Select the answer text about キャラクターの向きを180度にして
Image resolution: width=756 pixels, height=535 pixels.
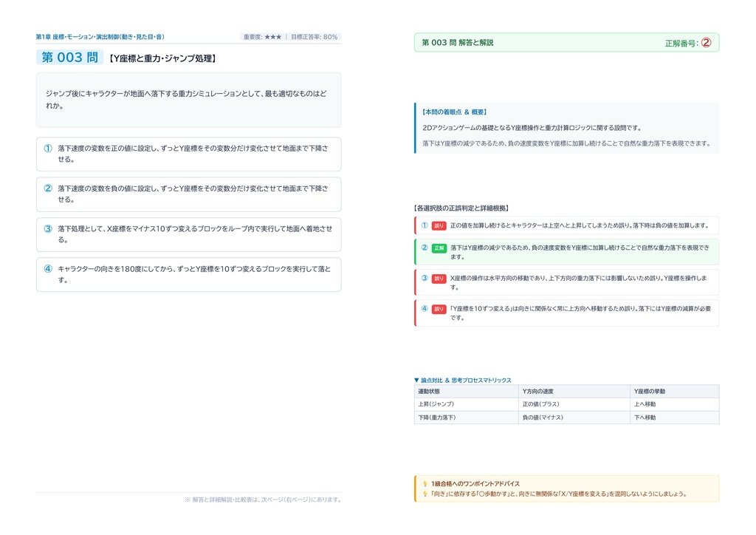[194, 274]
